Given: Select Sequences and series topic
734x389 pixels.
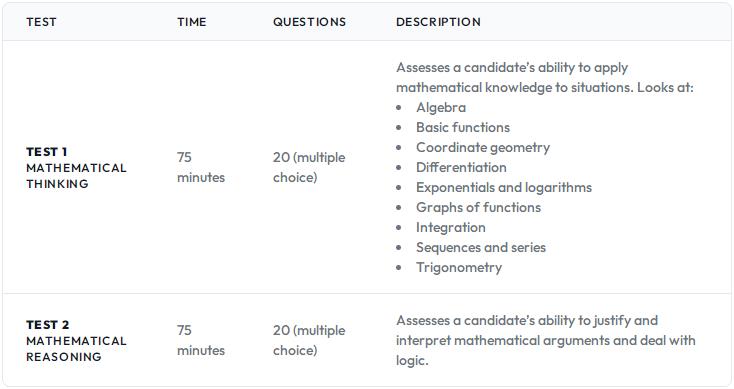Looking at the screenshot, I should coord(481,248).
